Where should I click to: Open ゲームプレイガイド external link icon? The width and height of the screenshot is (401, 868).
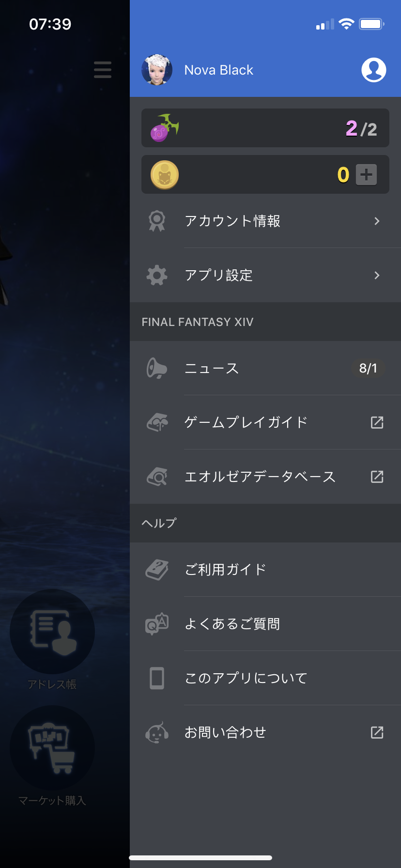click(x=377, y=422)
